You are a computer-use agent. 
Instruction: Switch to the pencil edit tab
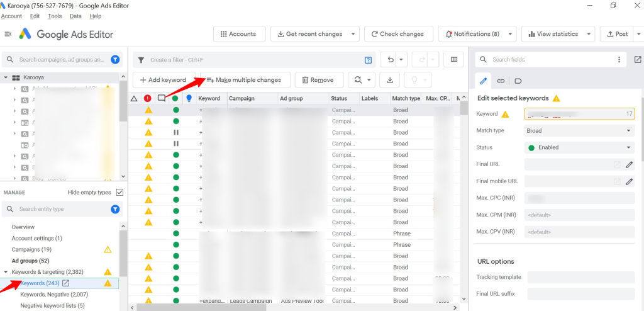click(x=483, y=81)
